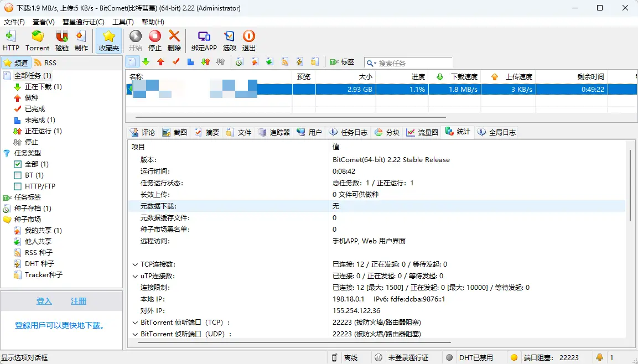This screenshot has width=638, height=364.
Task: Sort the task list by 下载速度 column
Action: pos(454,76)
